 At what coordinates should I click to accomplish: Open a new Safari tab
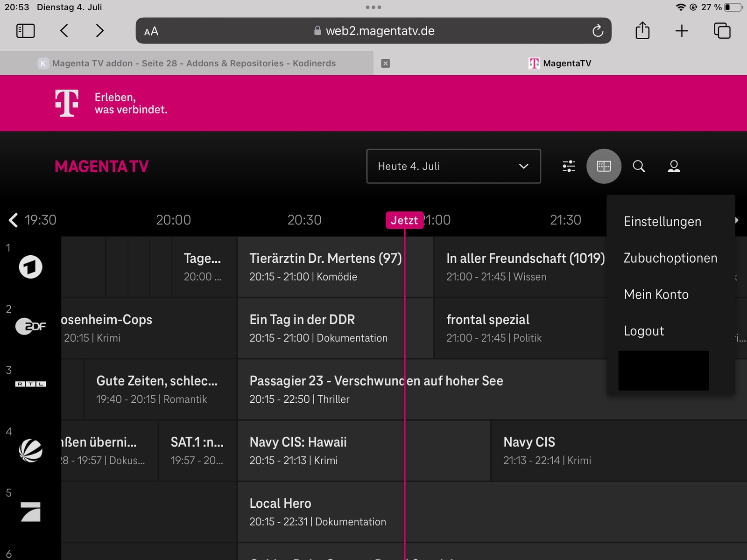tap(682, 31)
